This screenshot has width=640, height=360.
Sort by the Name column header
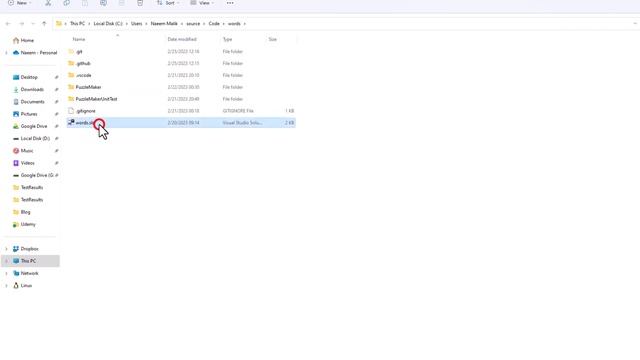point(79,39)
